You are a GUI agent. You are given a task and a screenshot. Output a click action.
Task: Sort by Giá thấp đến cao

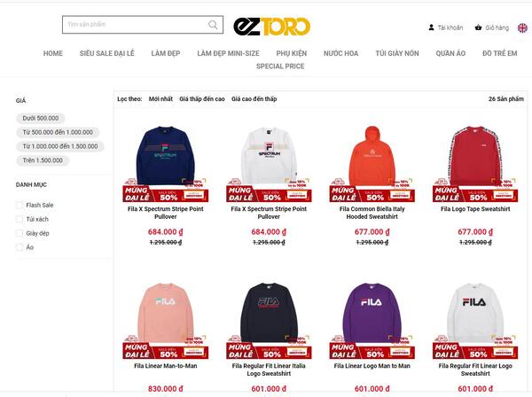pos(202,99)
